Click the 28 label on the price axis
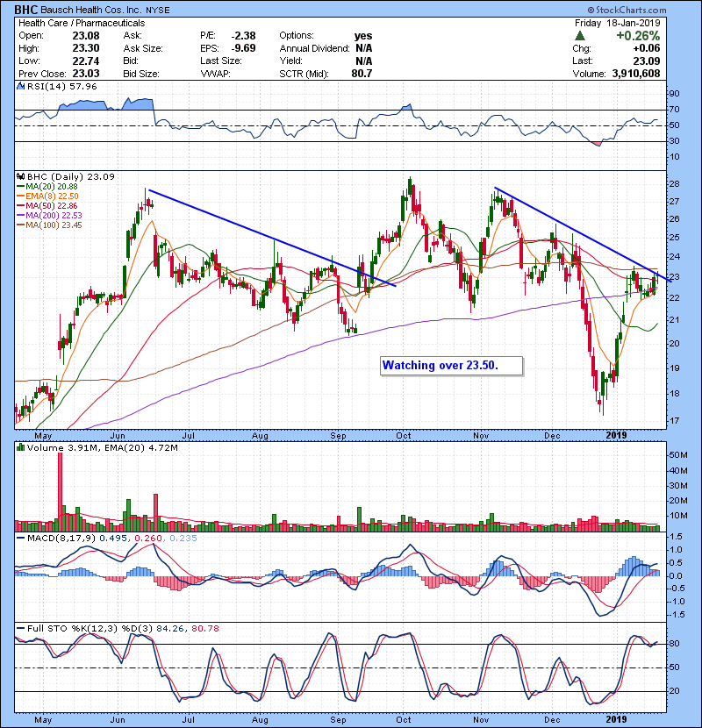 coord(674,184)
